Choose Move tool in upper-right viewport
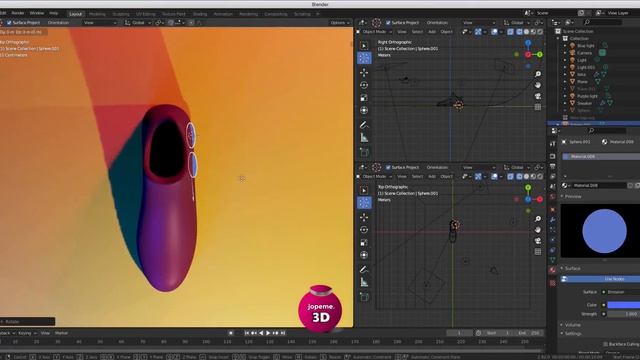 coord(364,72)
